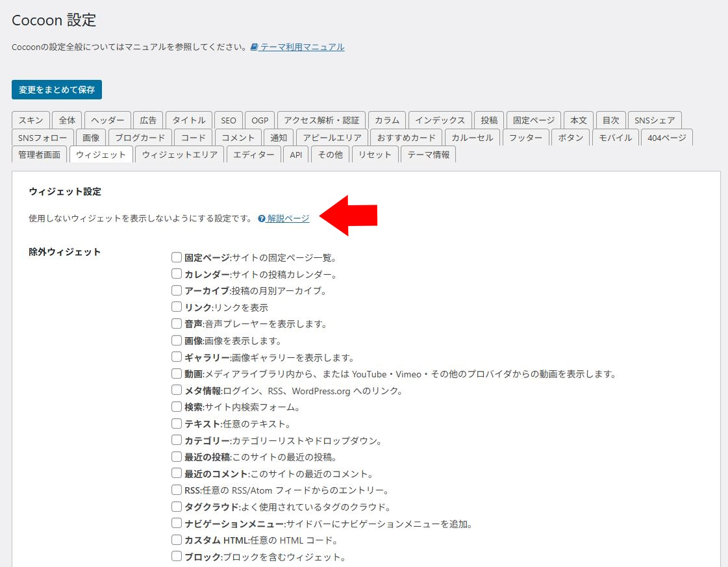Image resolution: width=728 pixels, height=567 pixels.
Task: Click the question mark icon beside 解説ページ
Action: (x=262, y=219)
